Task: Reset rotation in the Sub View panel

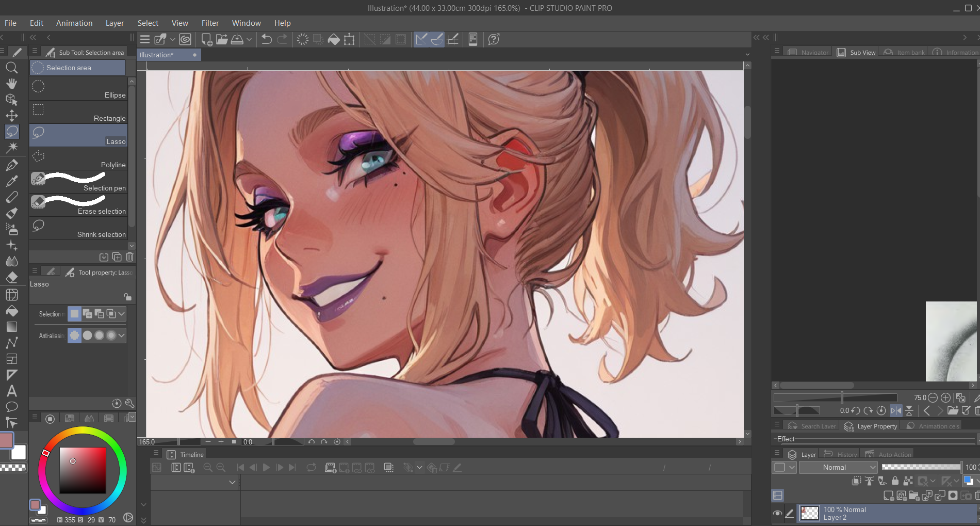Action: tap(881, 411)
